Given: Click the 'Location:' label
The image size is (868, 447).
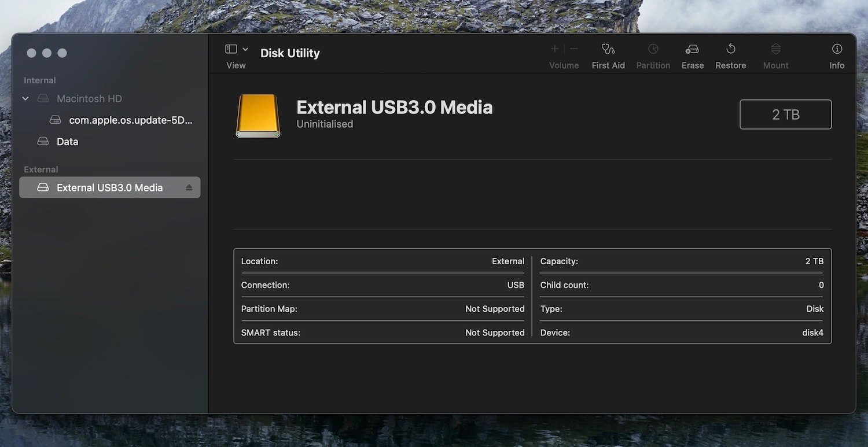Looking at the screenshot, I should click(260, 261).
